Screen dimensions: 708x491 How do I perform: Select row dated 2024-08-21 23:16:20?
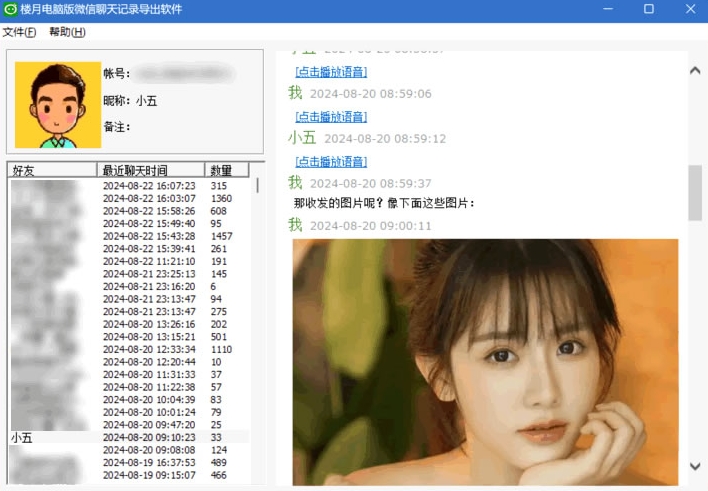[129, 287]
